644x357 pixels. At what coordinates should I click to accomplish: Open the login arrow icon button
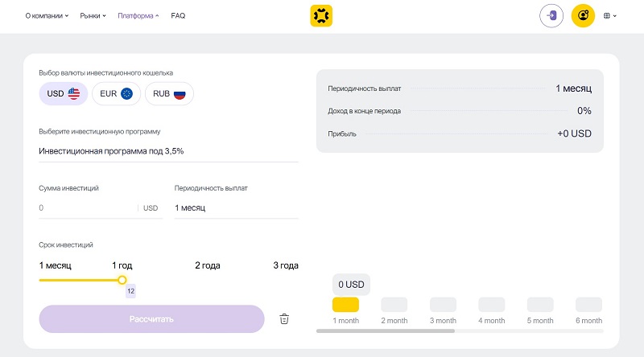tap(551, 15)
